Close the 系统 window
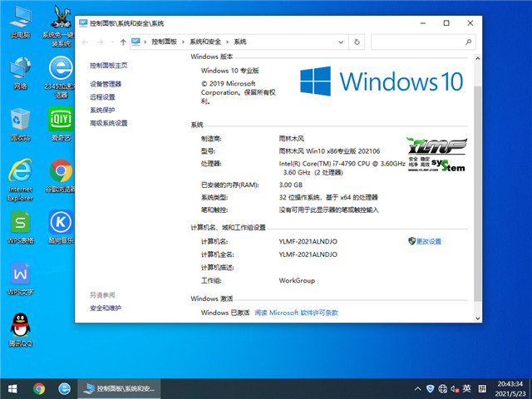This screenshot has height=399, width=532. [x=470, y=23]
